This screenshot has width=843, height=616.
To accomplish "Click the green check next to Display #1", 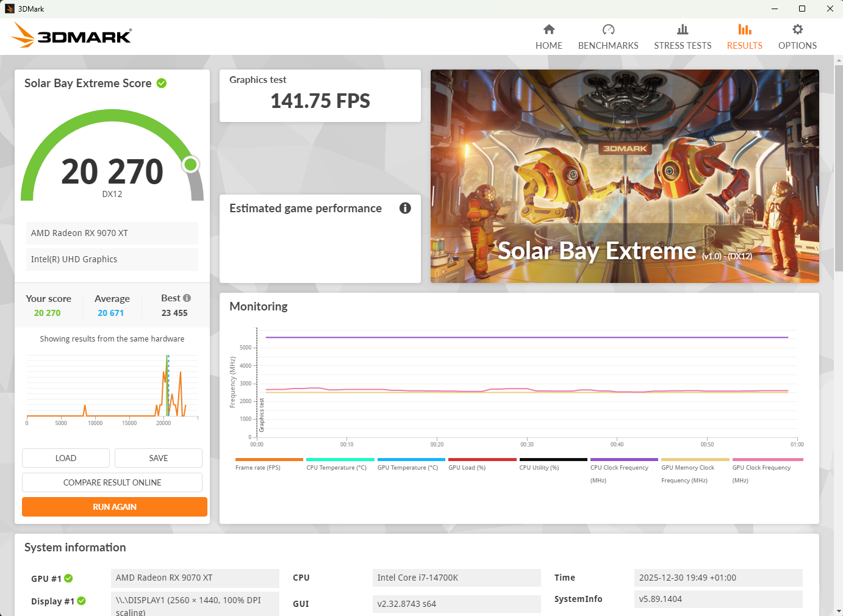I will coord(81,601).
